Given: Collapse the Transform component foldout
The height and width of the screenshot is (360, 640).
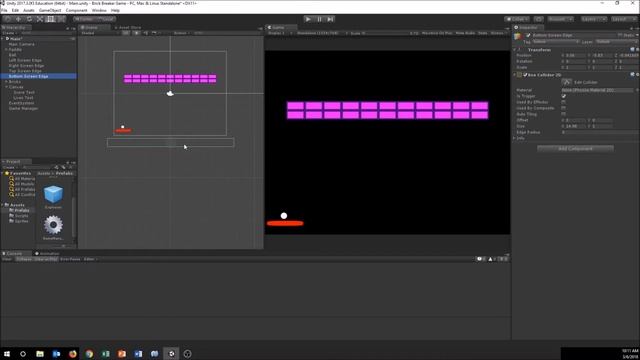Looking at the screenshot, I should 515,49.
